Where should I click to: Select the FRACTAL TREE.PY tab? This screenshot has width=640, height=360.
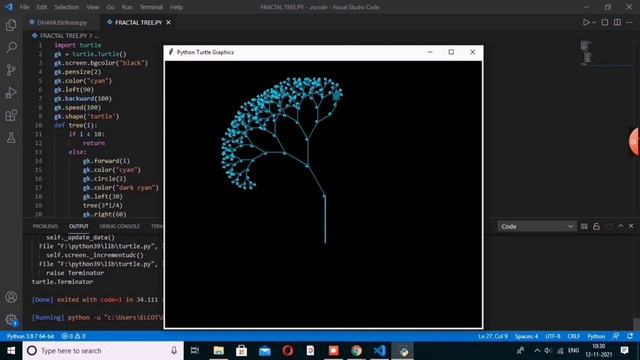click(x=138, y=22)
